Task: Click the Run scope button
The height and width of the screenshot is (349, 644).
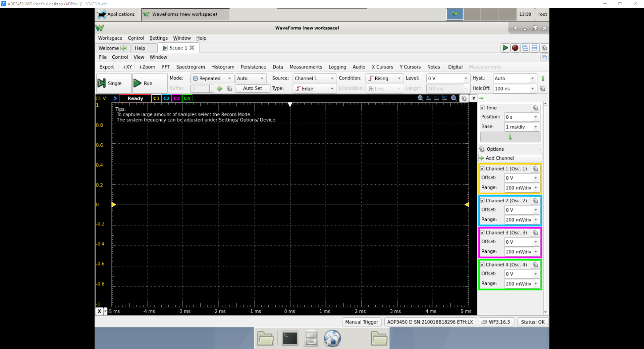Action: point(150,83)
